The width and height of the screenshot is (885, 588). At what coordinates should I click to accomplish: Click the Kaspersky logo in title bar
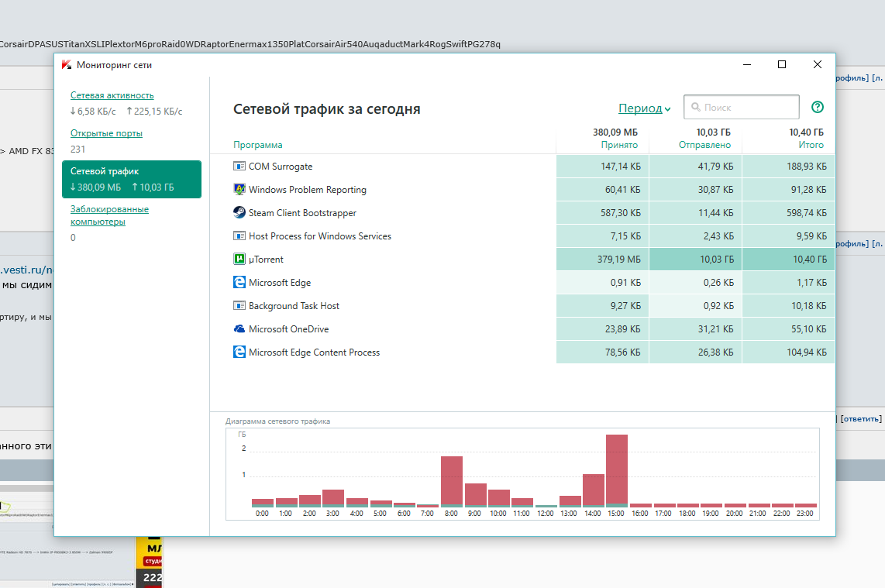(x=67, y=65)
